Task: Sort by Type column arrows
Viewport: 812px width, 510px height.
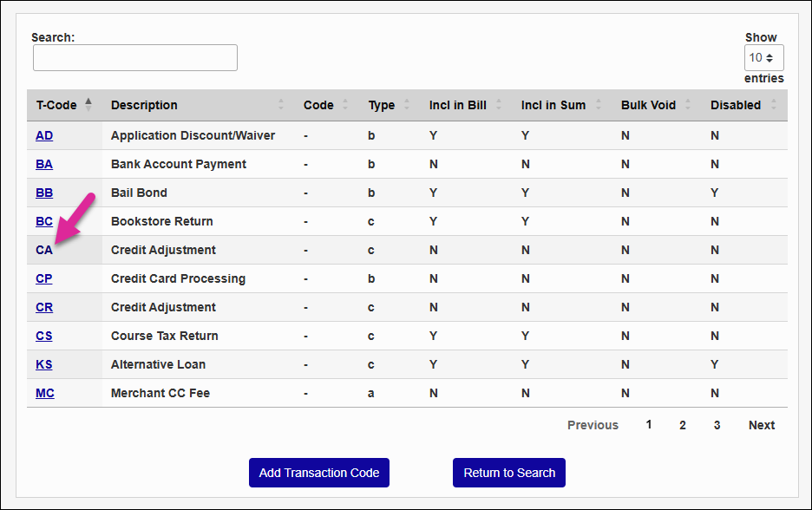Action: (407, 105)
